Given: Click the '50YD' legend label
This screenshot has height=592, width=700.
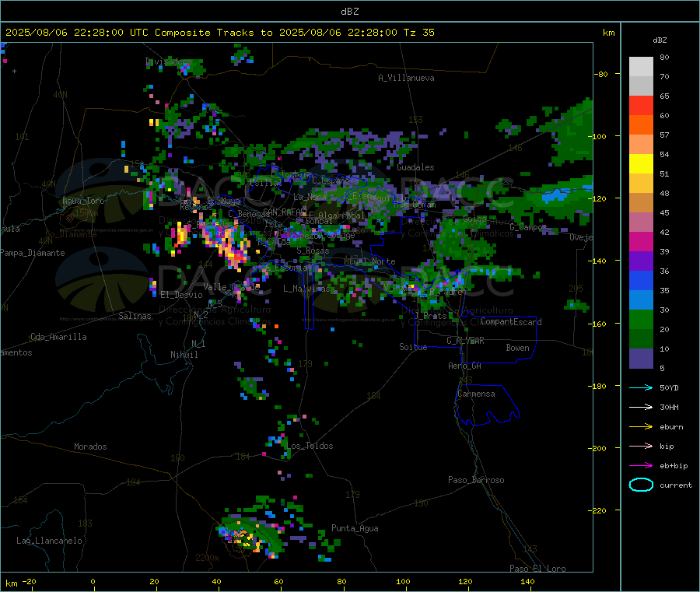Looking at the screenshot, I should pyautogui.click(x=669, y=387).
